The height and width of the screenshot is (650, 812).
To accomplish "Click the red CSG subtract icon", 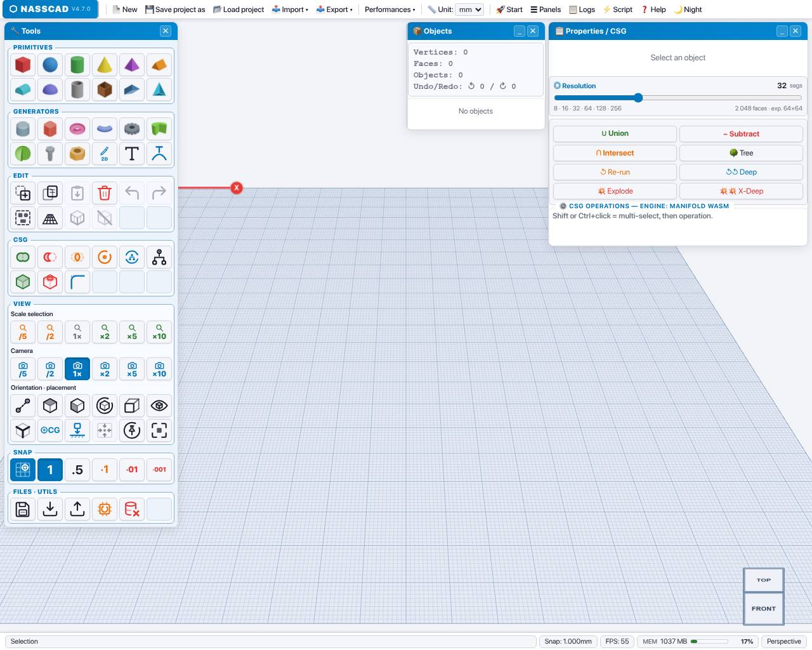I will pyautogui.click(x=50, y=257).
